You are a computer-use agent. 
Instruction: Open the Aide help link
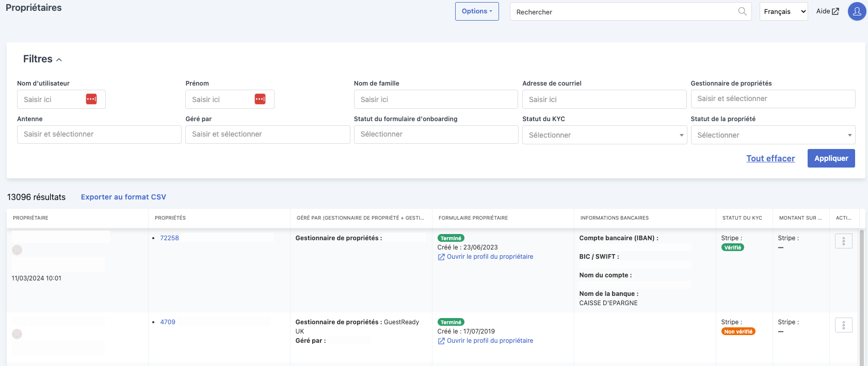[x=827, y=11]
